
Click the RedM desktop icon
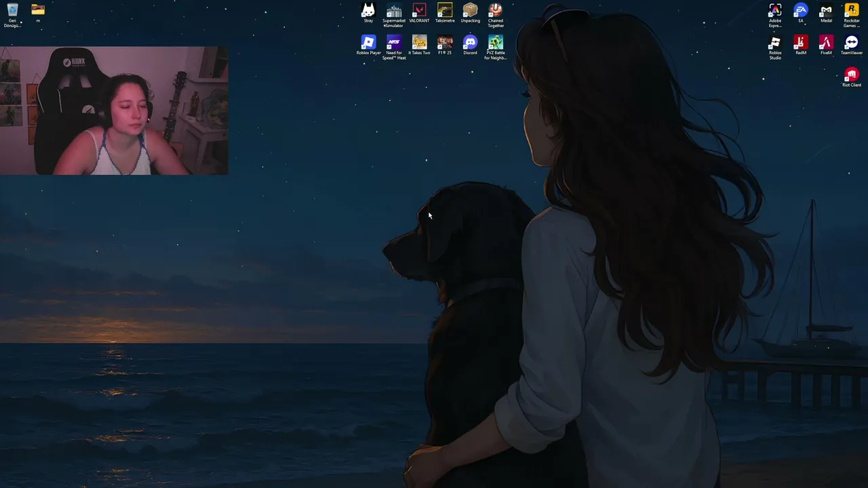point(801,45)
